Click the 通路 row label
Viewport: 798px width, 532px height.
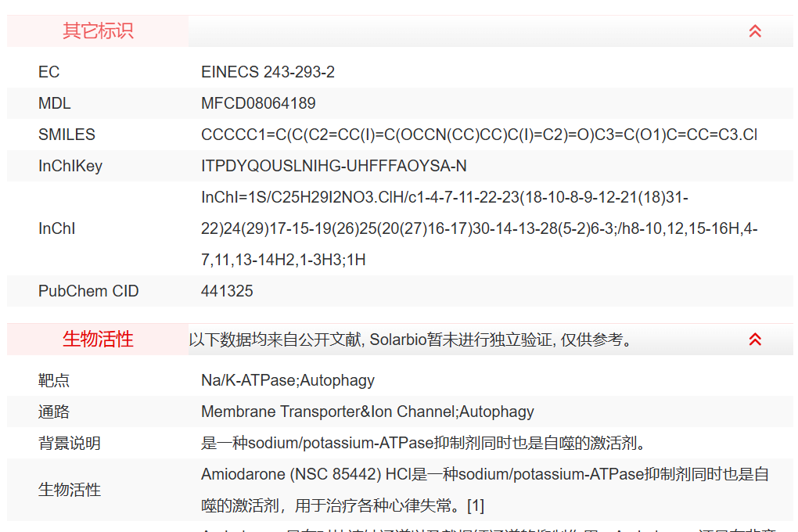(54, 412)
